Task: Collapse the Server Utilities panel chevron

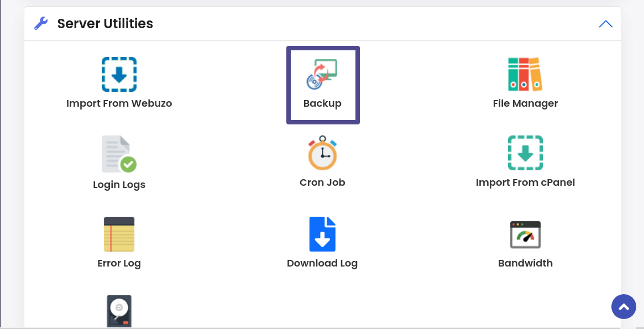Action: pyautogui.click(x=606, y=24)
